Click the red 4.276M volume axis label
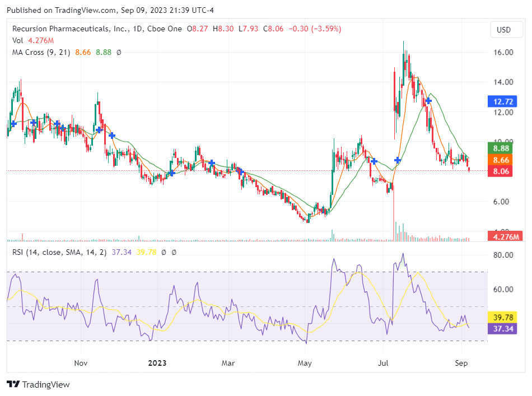Screen dimensions: 532x396 click(x=505, y=236)
